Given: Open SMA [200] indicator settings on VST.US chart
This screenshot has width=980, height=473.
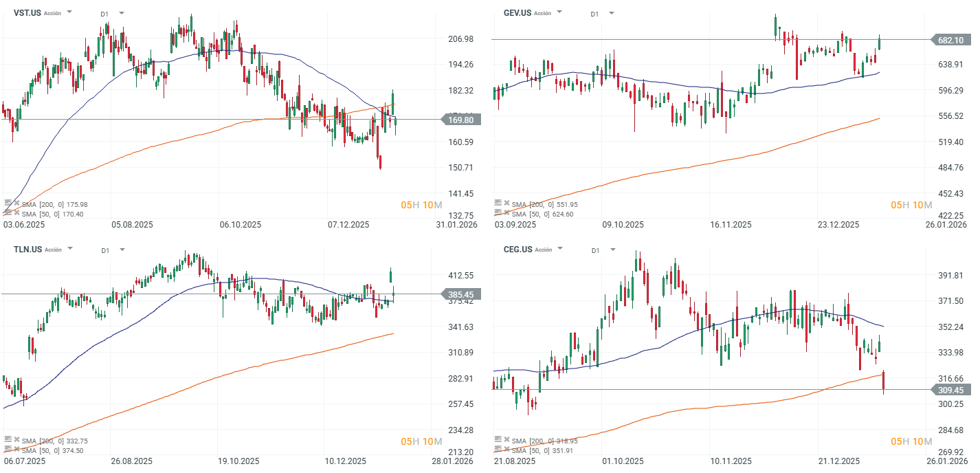Looking at the screenshot, I should click(8, 203).
